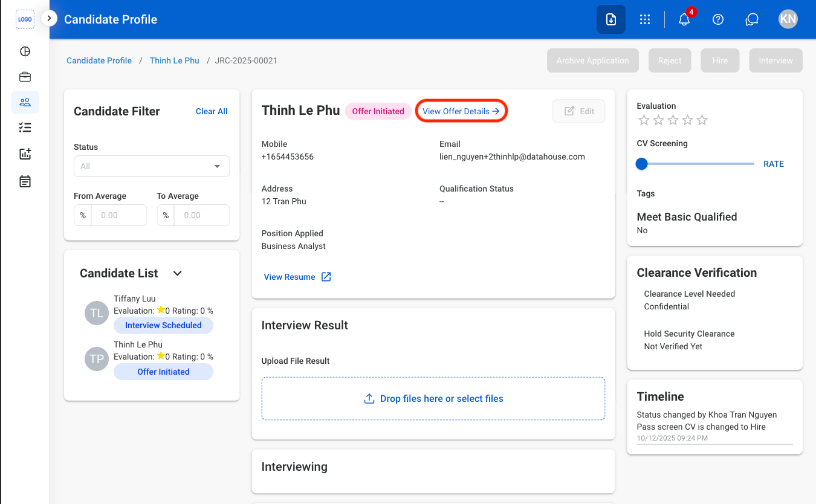Click Tiffany Luu's Interview Scheduled badge
Image resolution: width=816 pixels, height=504 pixels.
coord(163,325)
